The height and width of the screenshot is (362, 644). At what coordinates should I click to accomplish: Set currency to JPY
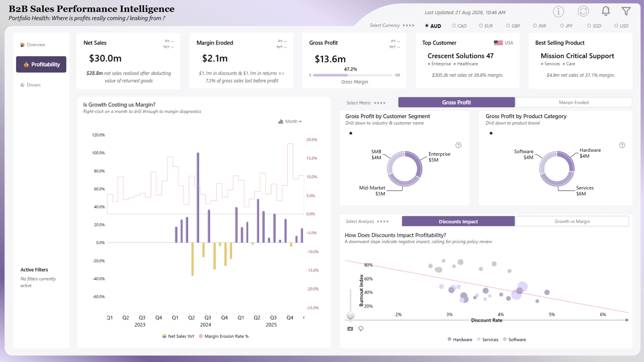(567, 26)
